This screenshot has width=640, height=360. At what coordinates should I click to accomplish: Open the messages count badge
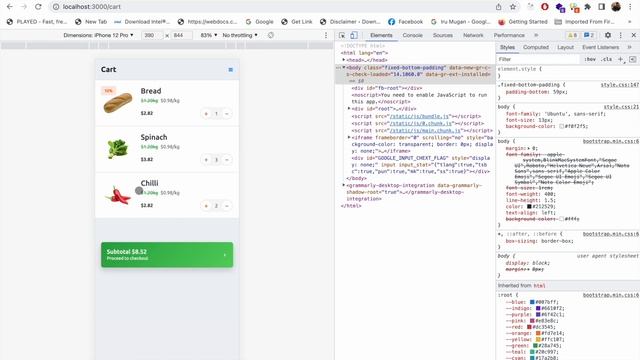tap(589, 36)
